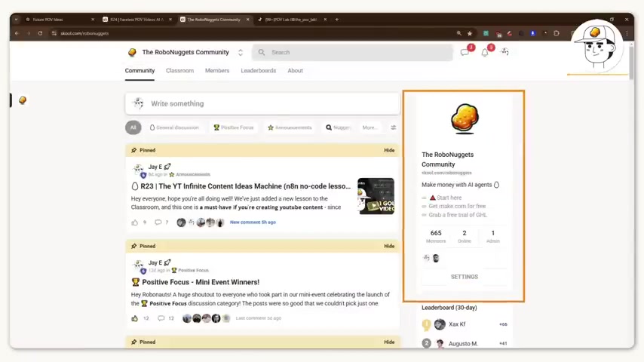Open Get make.com for free link
Image resolution: width=644 pixels, height=362 pixels.
457,207
